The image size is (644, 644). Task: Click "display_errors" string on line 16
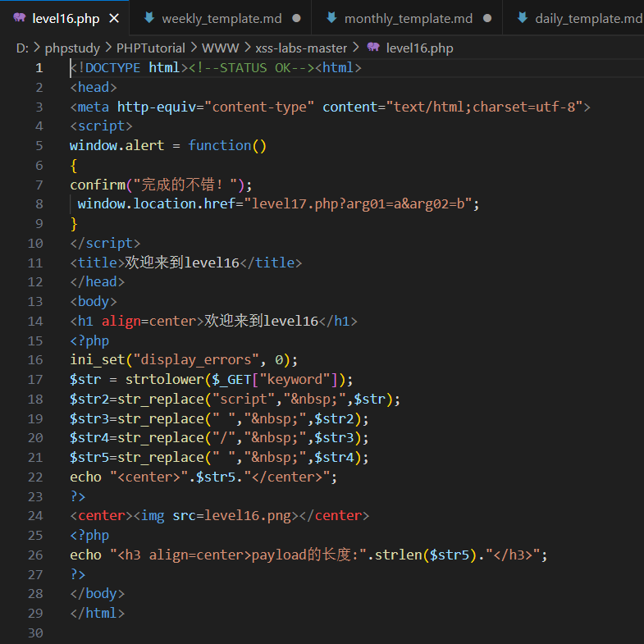coord(196,360)
